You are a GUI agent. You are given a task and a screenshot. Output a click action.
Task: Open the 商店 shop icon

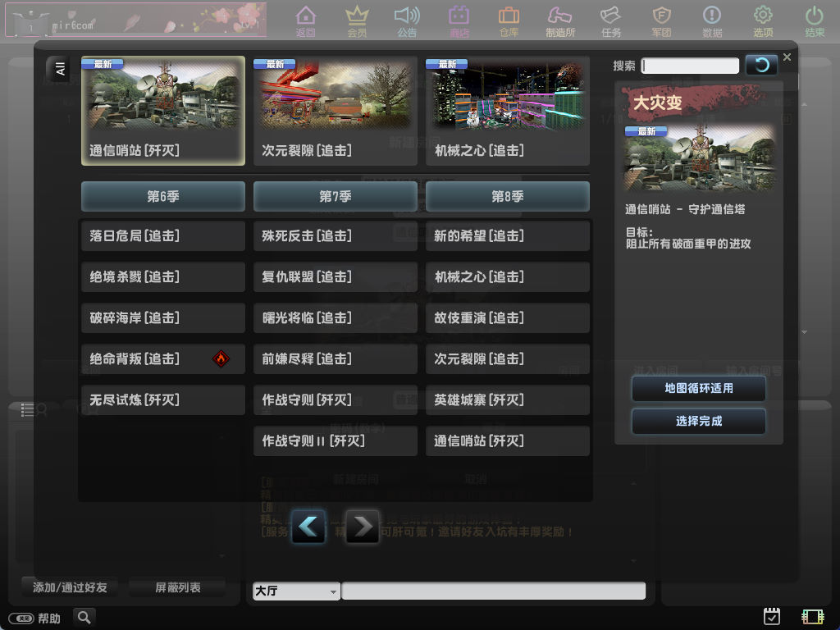pyautogui.click(x=459, y=21)
